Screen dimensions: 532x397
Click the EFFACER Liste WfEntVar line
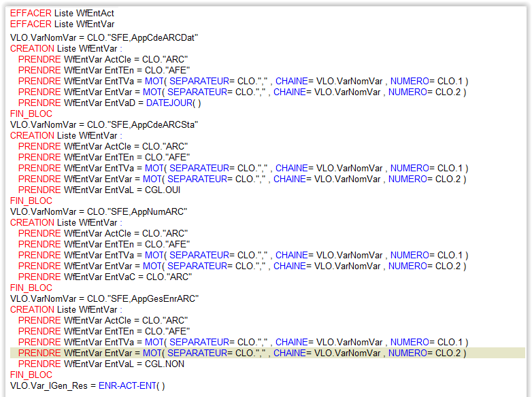62,24
